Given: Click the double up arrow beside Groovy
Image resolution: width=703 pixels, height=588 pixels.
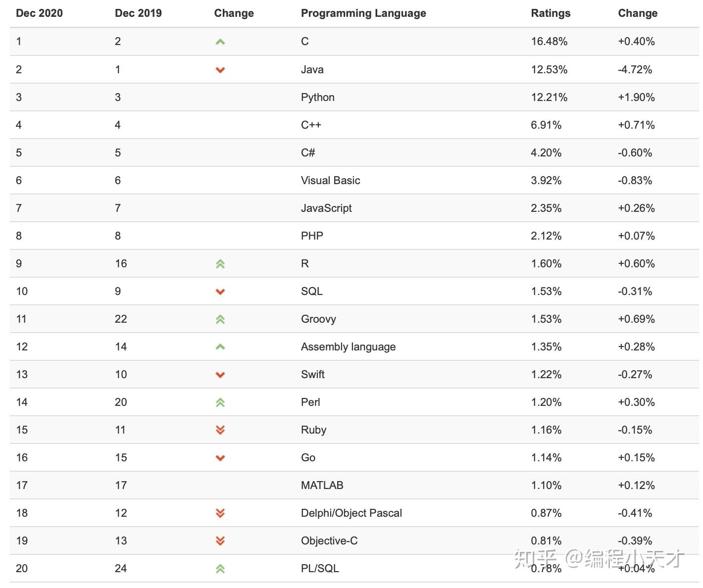Looking at the screenshot, I should (x=220, y=319).
